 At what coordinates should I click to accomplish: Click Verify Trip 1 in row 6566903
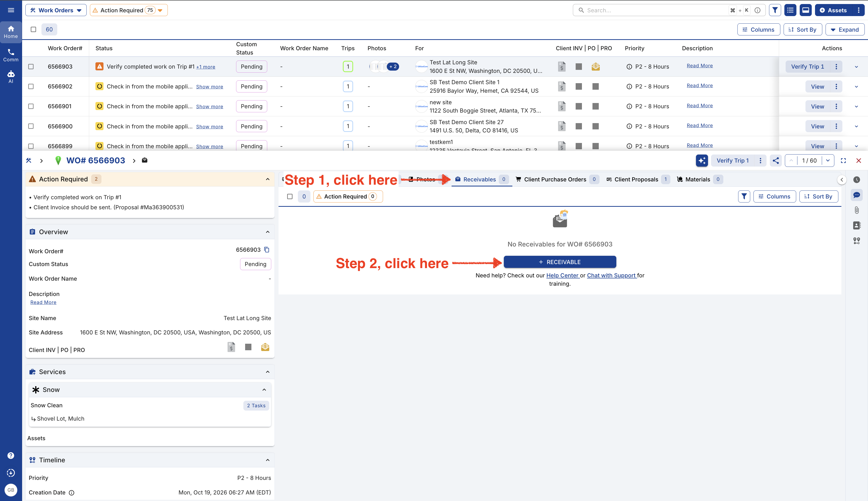pyautogui.click(x=807, y=66)
